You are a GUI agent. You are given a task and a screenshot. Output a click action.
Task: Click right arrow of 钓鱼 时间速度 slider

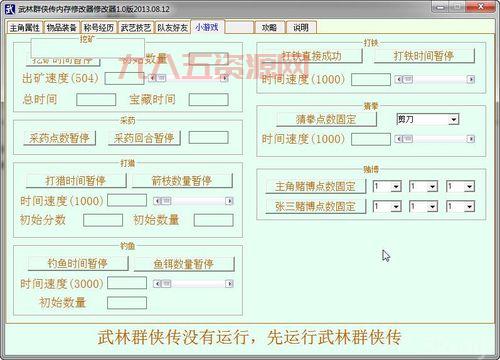(229, 284)
